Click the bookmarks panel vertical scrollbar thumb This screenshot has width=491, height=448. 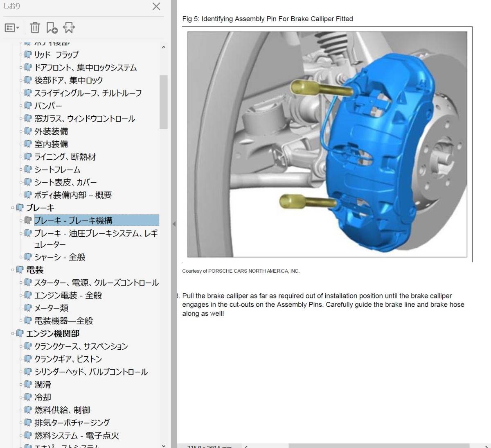(163, 102)
